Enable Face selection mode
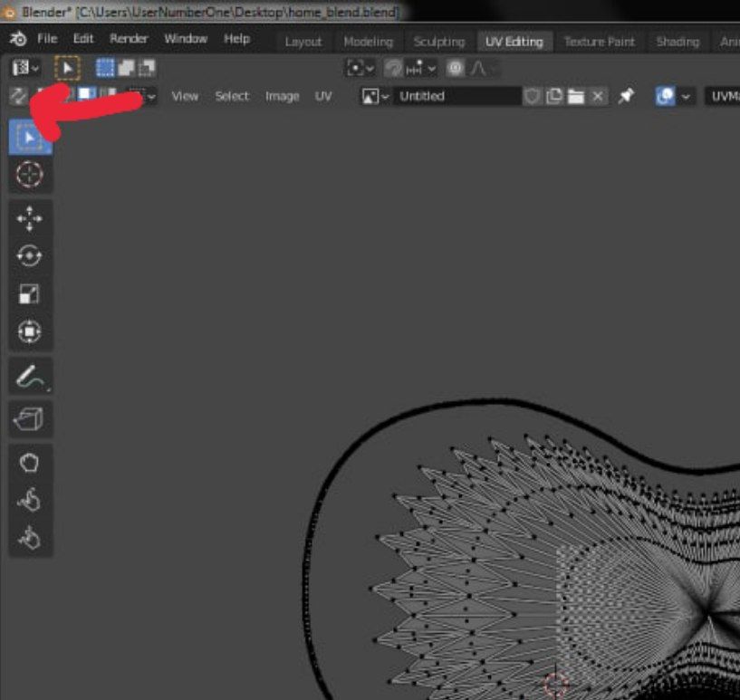This screenshot has height=700, width=740. (86, 93)
